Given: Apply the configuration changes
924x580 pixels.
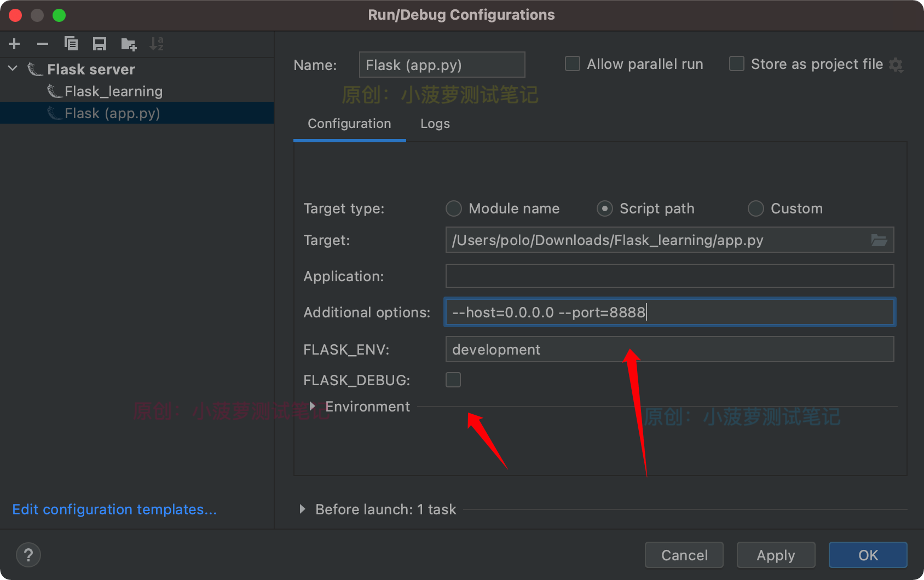Looking at the screenshot, I should pos(776,555).
